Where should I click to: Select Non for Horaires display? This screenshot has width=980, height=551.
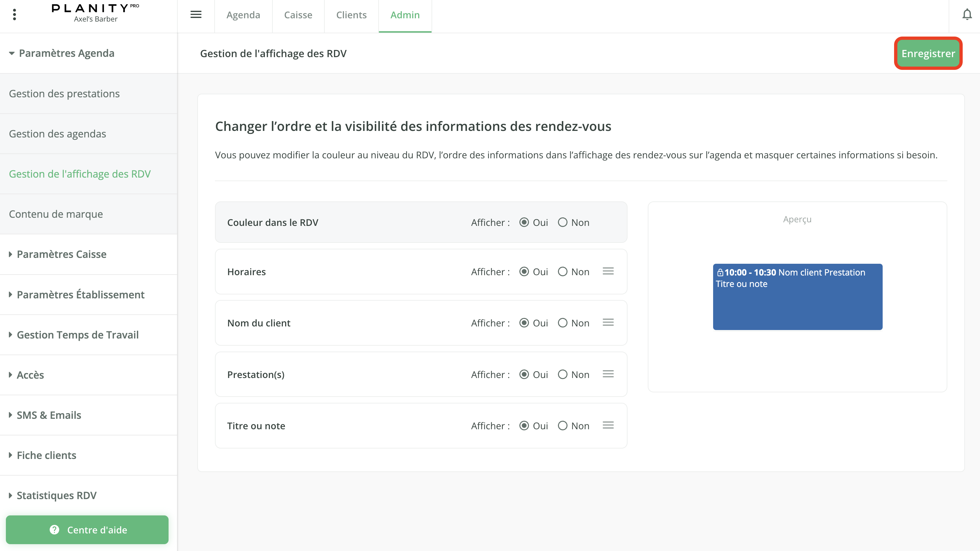[563, 272]
